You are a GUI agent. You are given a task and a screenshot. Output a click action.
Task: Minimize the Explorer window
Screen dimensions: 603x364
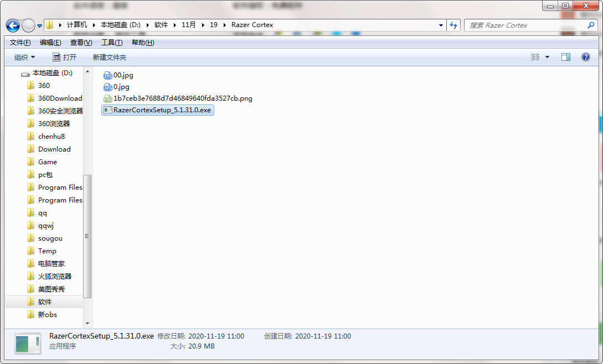[550, 6]
